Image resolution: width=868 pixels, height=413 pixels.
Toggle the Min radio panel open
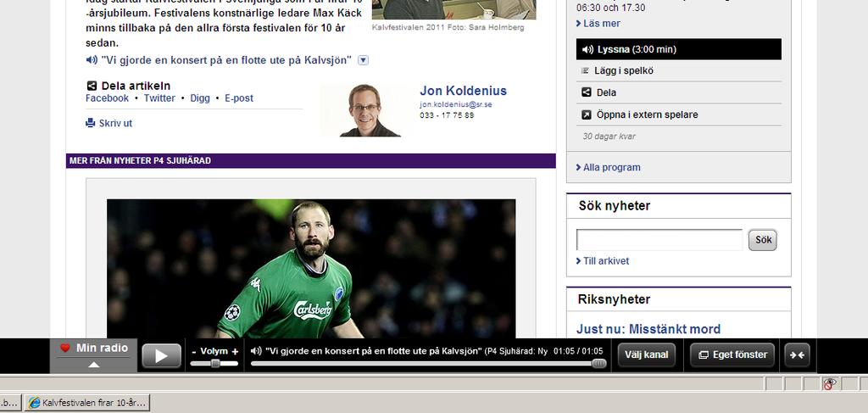(x=93, y=354)
